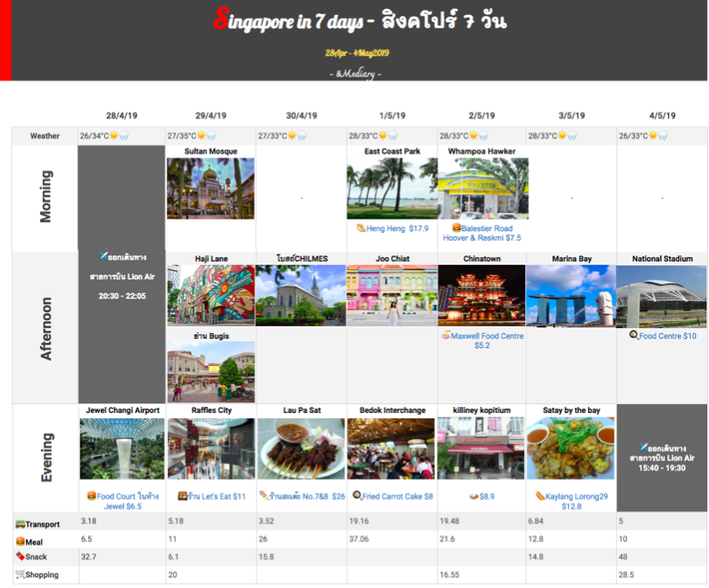Click the cart icon beside Shopping

coord(20,574)
